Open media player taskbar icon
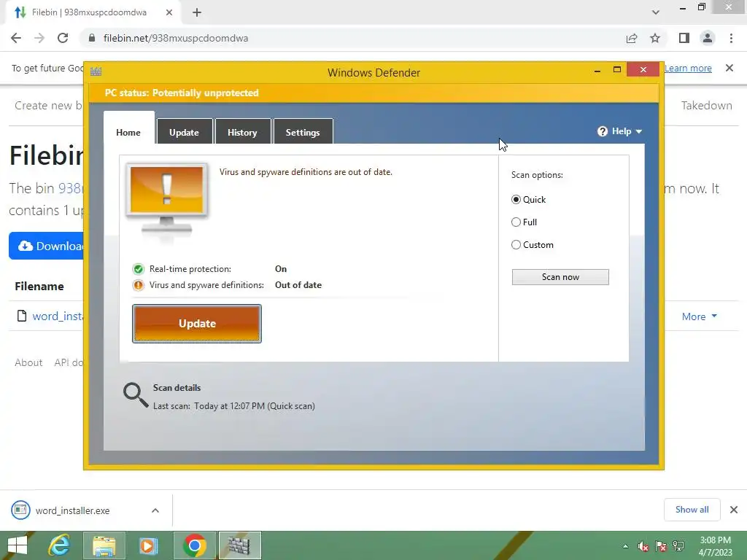The width and height of the screenshot is (747, 560). pos(148,545)
